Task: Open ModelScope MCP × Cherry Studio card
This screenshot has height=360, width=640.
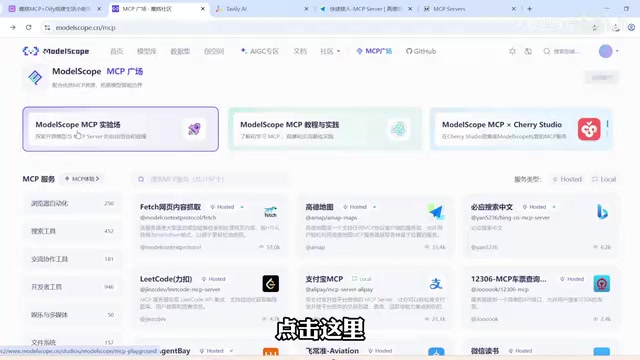Action: 521,129
